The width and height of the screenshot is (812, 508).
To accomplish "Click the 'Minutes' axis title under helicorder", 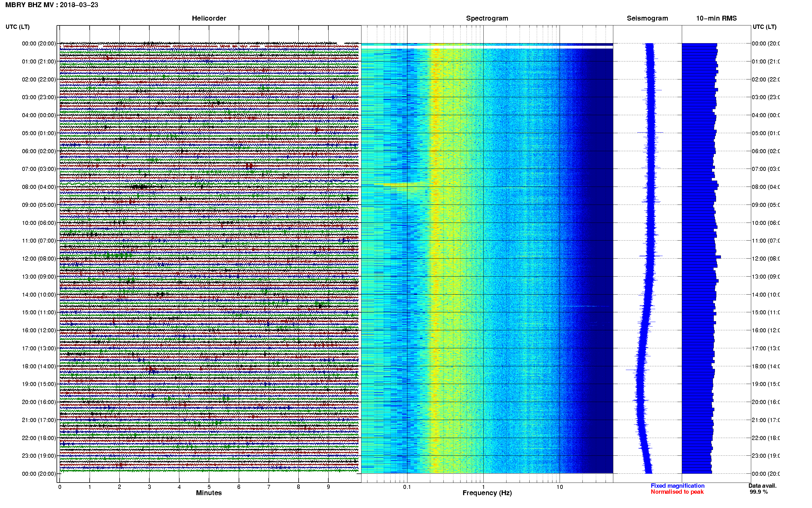I will coord(209,493).
